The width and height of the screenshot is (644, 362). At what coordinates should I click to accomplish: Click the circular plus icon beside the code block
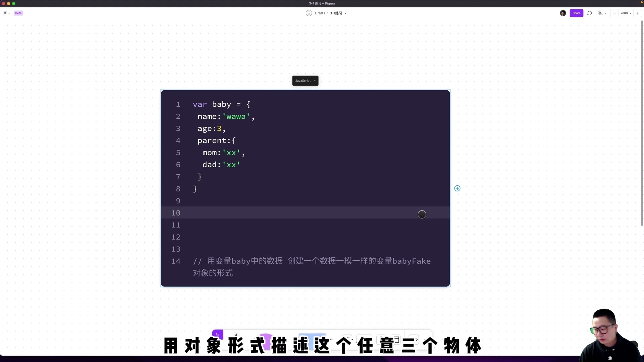(x=458, y=188)
